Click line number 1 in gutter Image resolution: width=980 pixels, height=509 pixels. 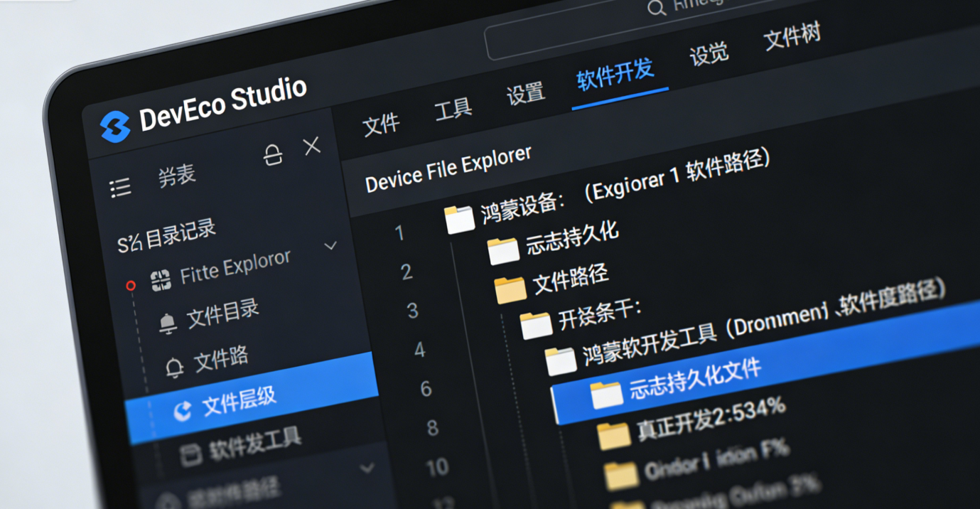coord(399,232)
